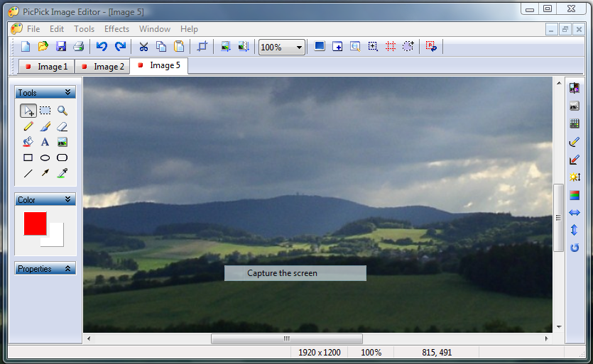Apply pixelate effect grid icon
The image size is (593, 364).
(575, 123)
